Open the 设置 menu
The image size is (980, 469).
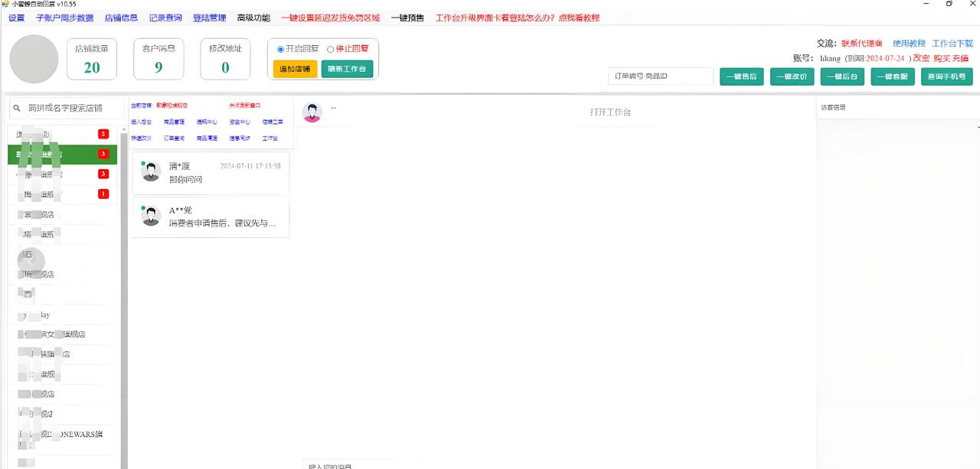tap(16, 18)
